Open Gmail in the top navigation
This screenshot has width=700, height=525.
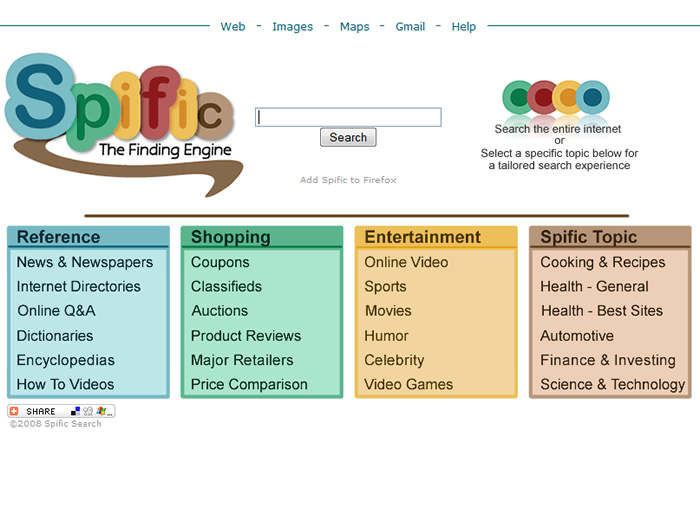(x=410, y=27)
